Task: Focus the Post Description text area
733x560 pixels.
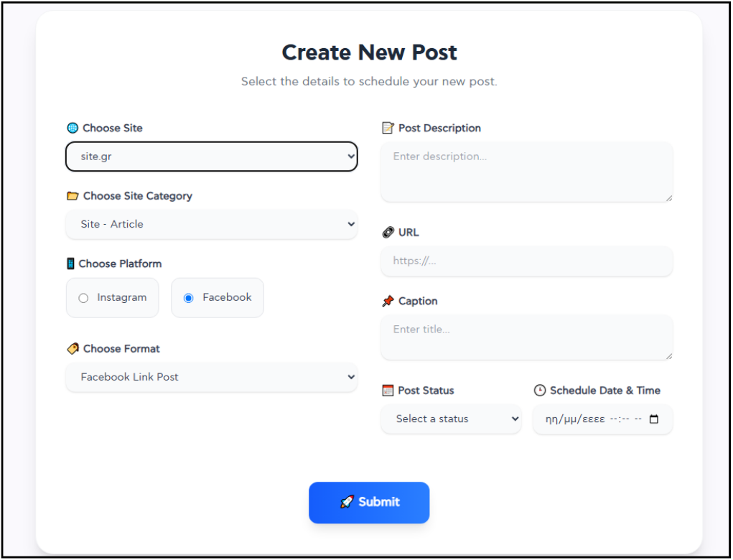Action: [x=526, y=172]
